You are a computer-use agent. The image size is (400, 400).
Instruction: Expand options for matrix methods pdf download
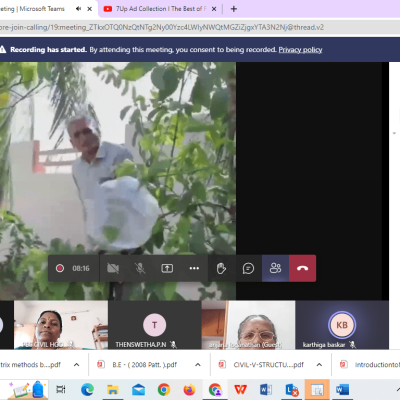pyautogui.click(x=76, y=365)
